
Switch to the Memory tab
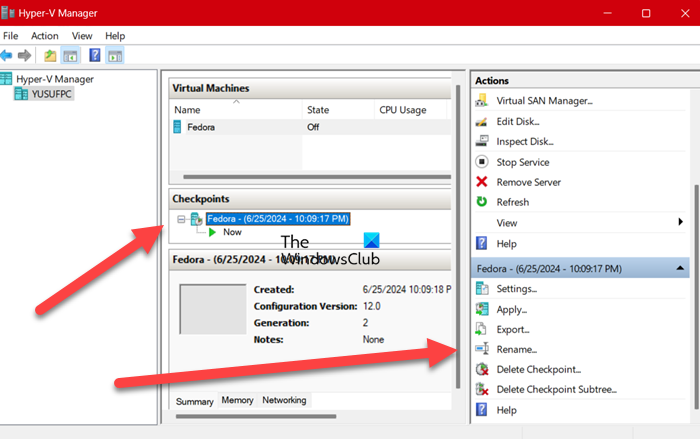coord(237,400)
